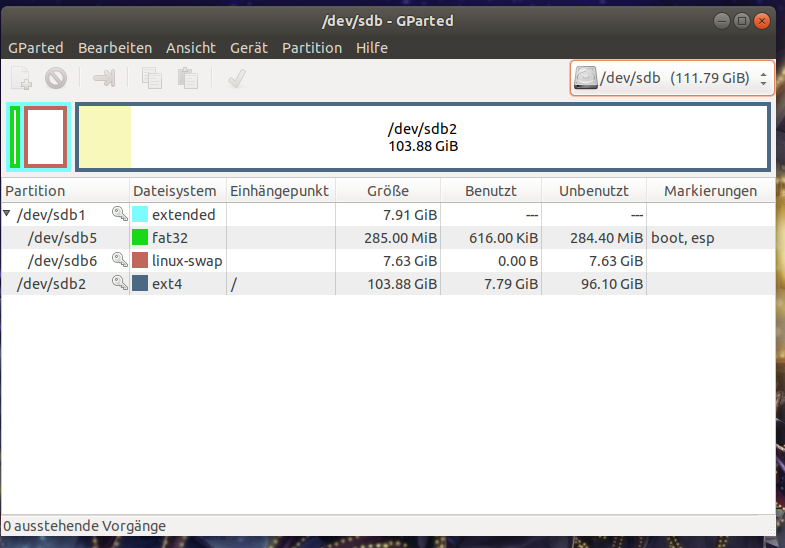Viewport: 785px width, 548px height.
Task: Open the Ansicht menu
Action: pos(191,48)
